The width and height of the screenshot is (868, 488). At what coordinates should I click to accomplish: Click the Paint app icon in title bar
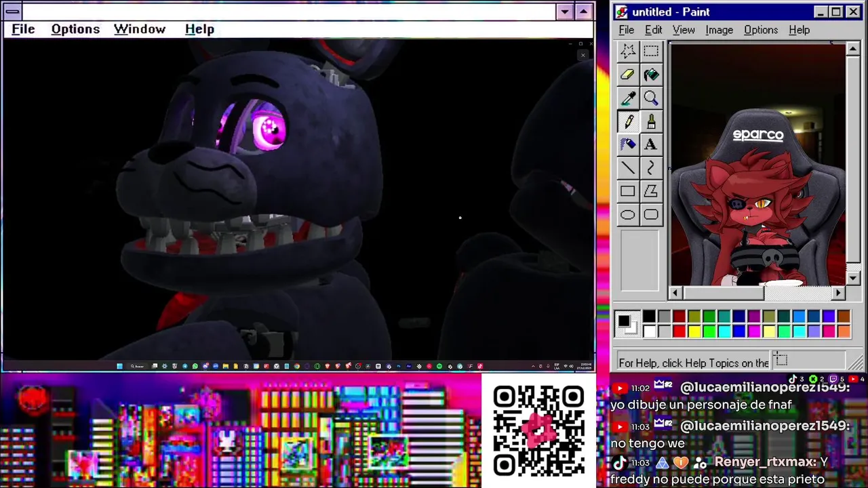pos(622,12)
